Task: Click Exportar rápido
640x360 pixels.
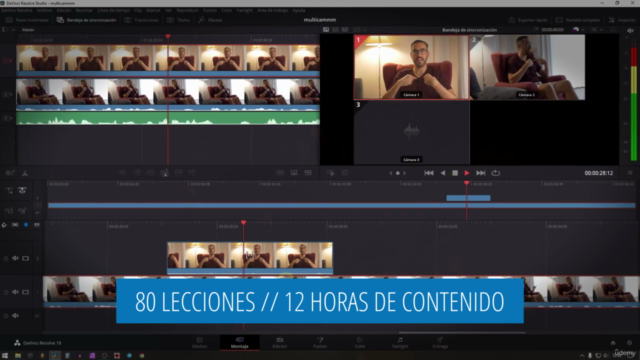Action: click(528, 20)
